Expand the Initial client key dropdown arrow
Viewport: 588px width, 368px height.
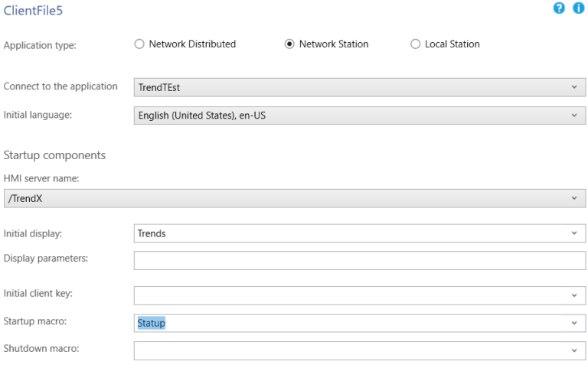point(574,295)
